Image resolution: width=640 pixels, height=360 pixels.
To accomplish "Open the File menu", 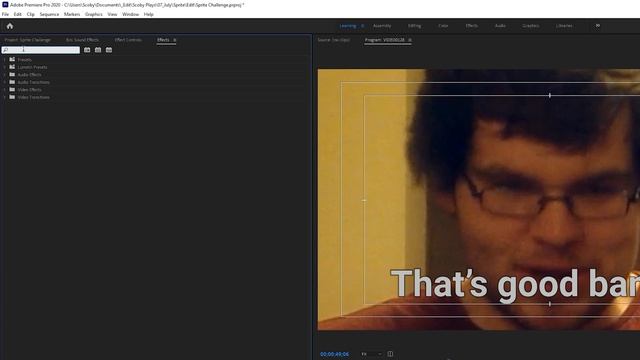I will click(5, 14).
